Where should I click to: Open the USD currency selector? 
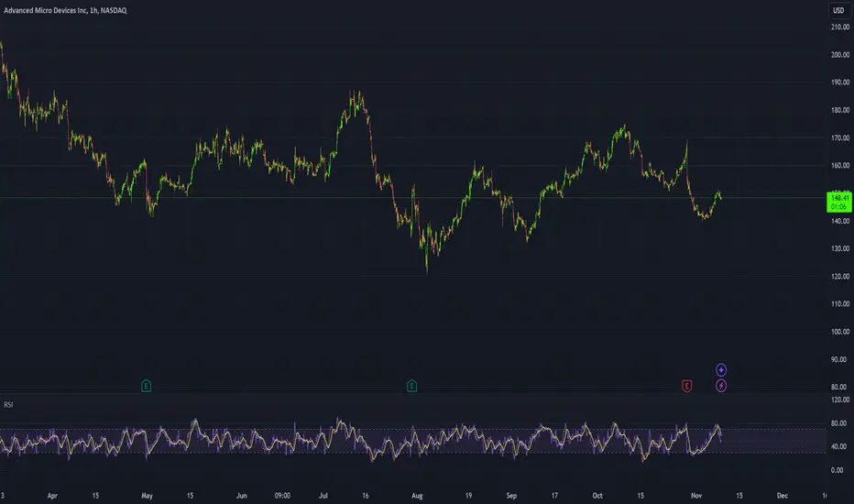(838, 10)
